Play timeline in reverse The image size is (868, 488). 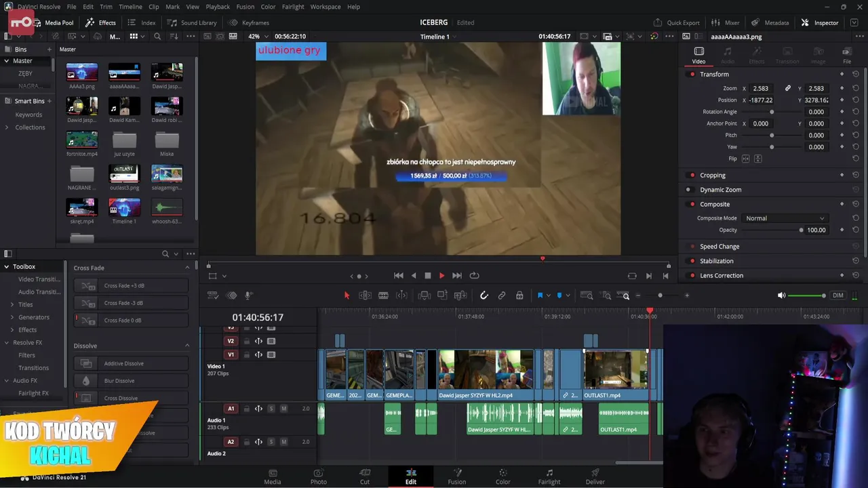(x=414, y=276)
